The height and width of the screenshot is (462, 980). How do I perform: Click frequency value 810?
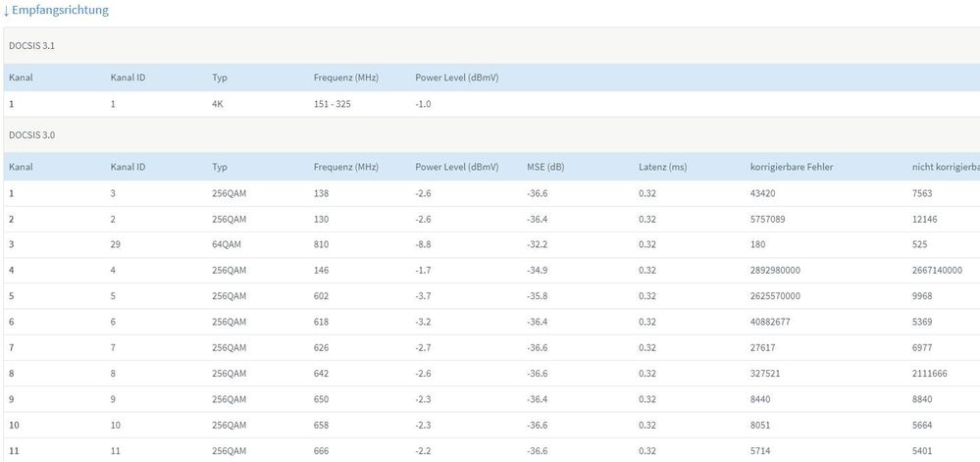[321, 244]
